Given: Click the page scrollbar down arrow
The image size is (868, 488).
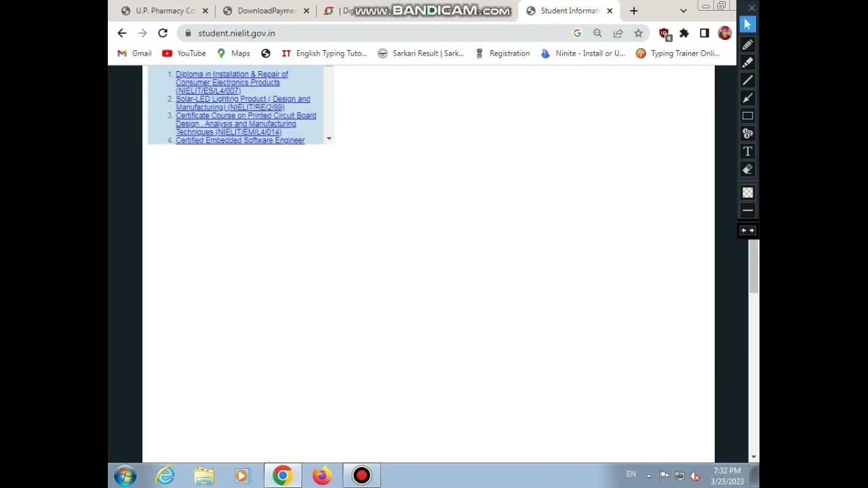Looking at the screenshot, I should tap(753, 457).
